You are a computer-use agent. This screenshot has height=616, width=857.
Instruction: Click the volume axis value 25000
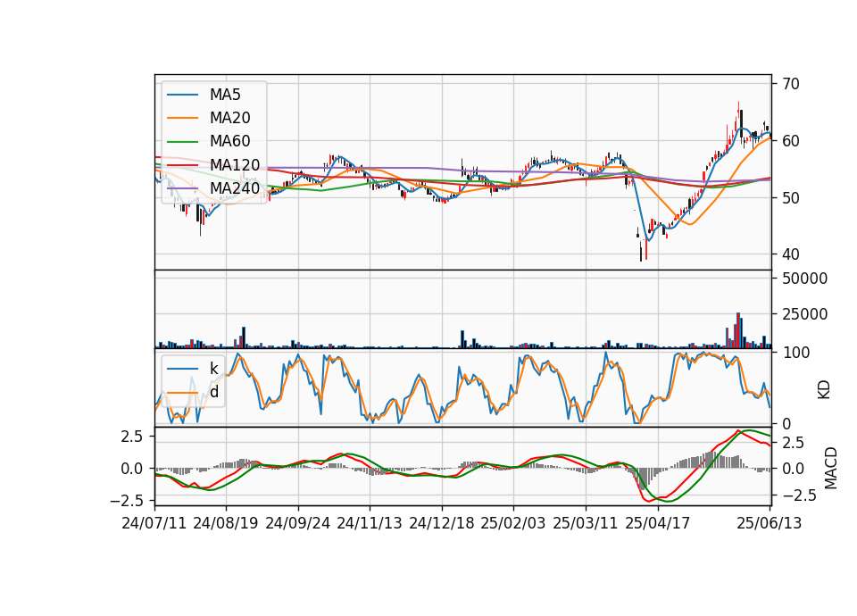coord(805,314)
